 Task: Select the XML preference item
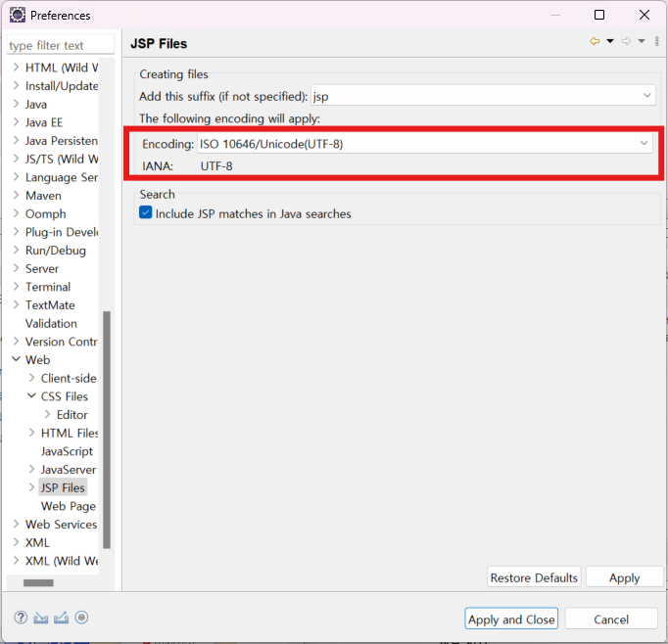pyautogui.click(x=37, y=542)
